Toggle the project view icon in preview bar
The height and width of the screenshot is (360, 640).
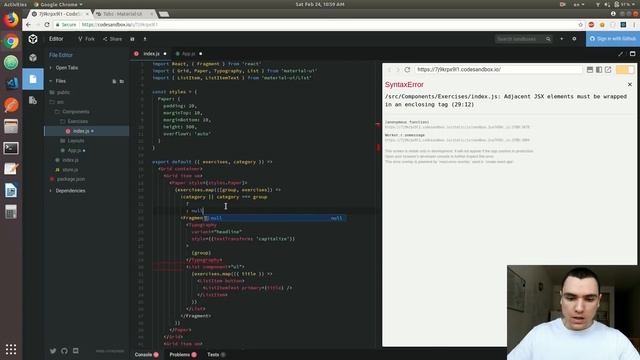[590, 70]
